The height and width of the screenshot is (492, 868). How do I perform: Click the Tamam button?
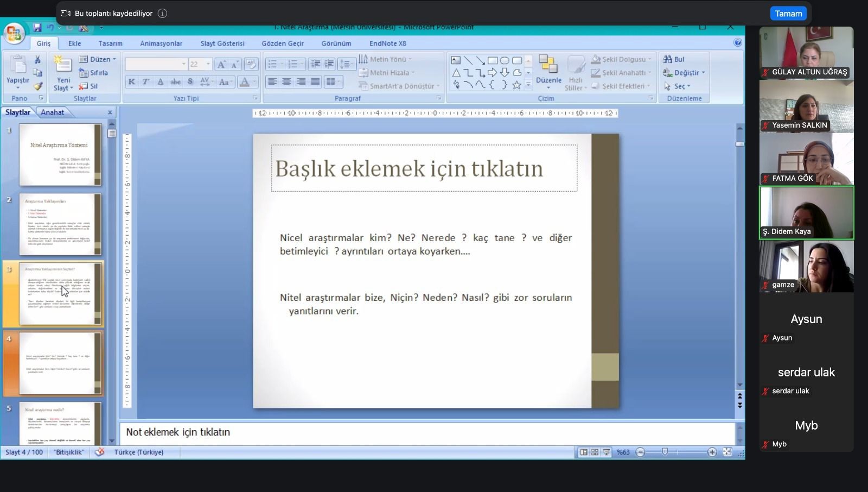788,14
